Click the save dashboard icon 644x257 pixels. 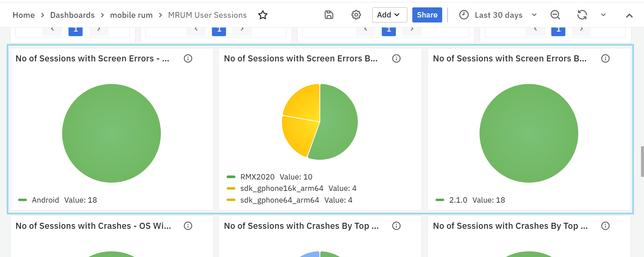(x=329, y=15)
